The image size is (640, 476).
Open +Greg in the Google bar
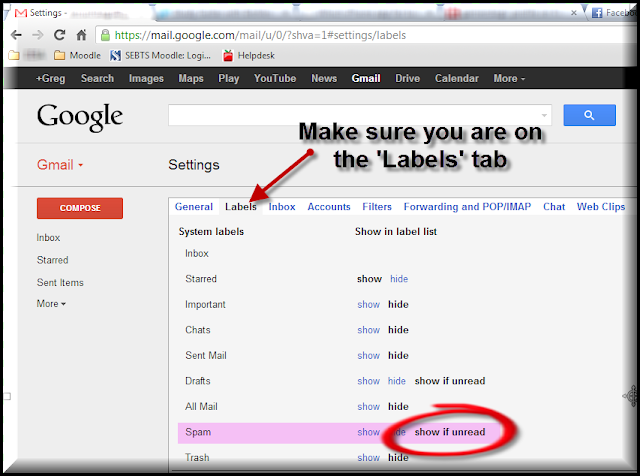51,78
